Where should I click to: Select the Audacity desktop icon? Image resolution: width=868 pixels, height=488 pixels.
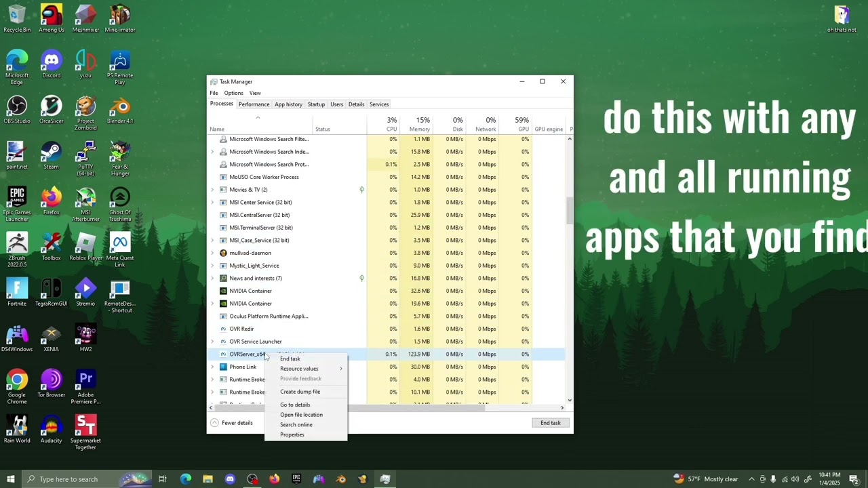coord(52,429)
